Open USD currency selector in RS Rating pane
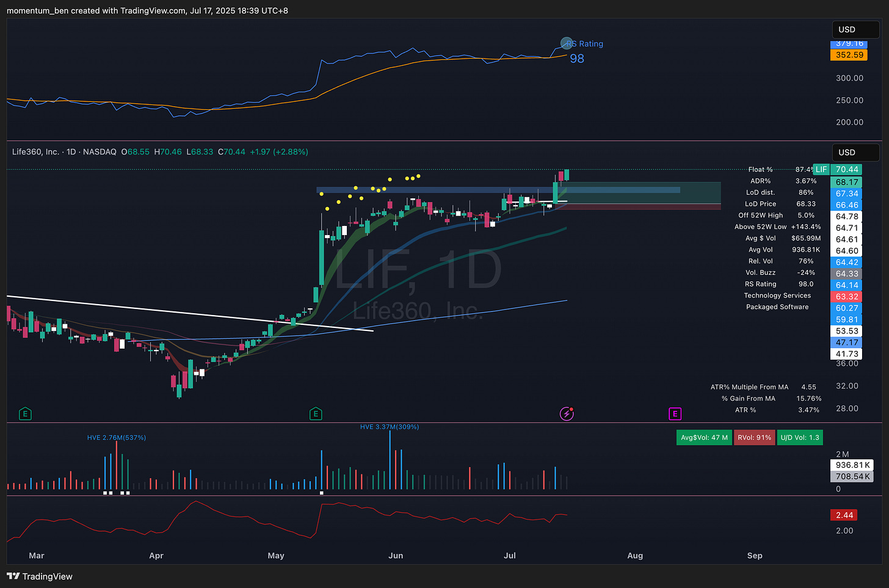This screenshot has height=588, width=889. point(855,29)
